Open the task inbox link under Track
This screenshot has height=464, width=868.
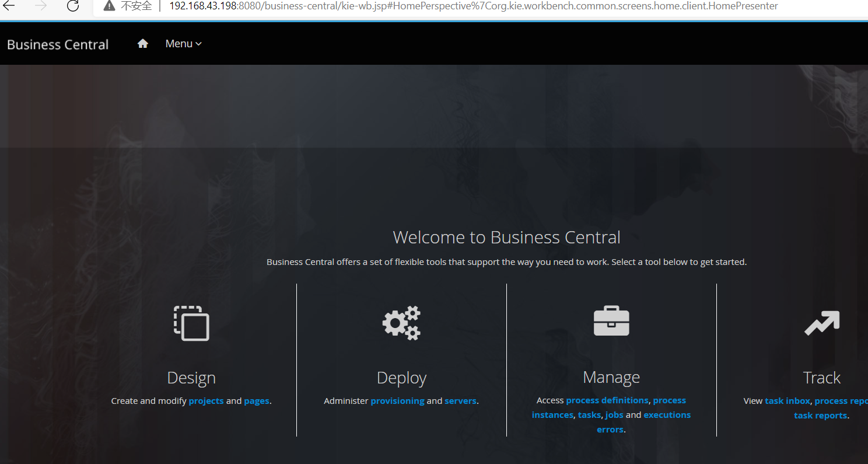tap(787, 400)
